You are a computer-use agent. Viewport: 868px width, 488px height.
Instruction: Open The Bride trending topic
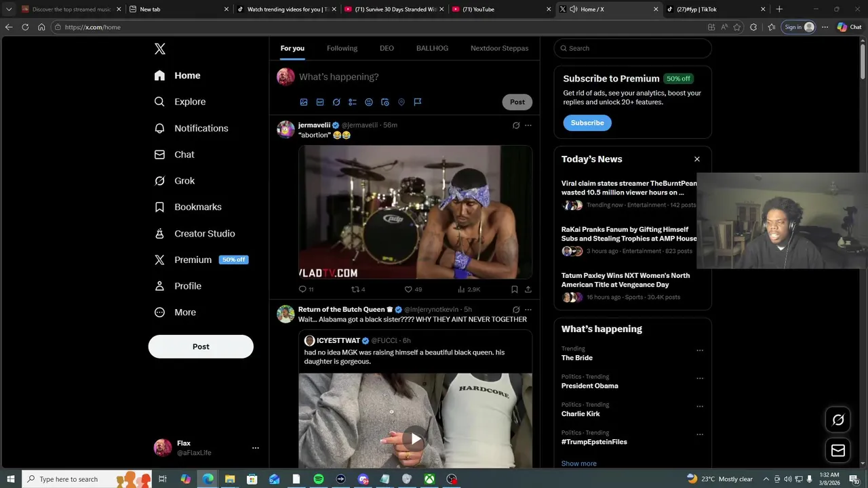[x=577, y=358]
